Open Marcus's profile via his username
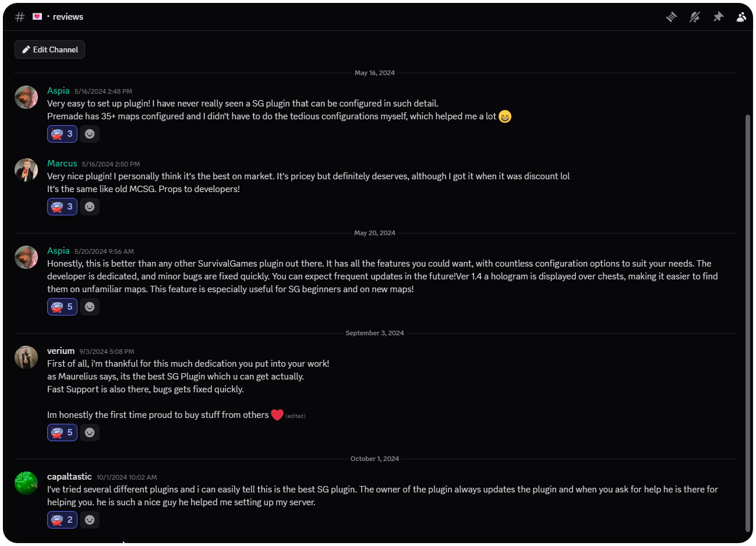 [62, 164]
